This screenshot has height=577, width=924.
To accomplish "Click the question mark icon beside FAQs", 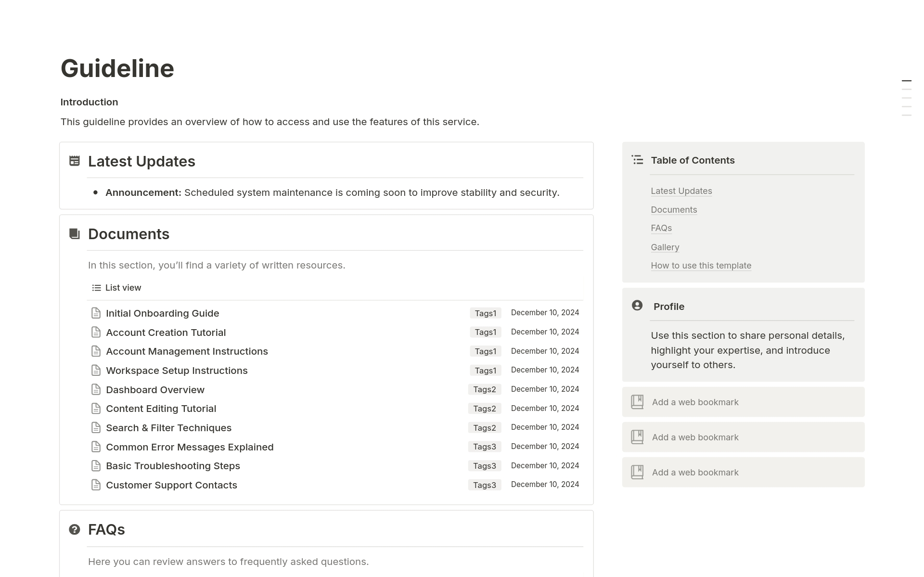I will pyautogui.click(x=74, y=529).
